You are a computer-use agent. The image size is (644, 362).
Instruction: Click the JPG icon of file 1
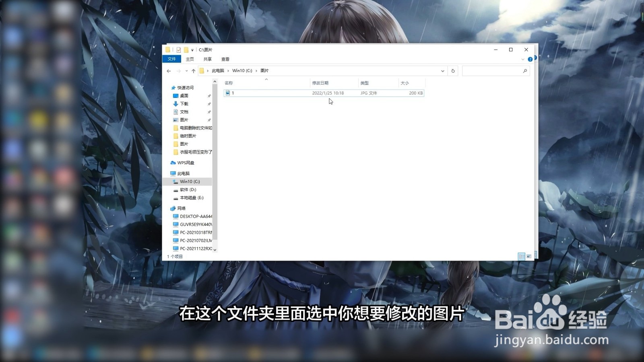(x=228, y=93)
